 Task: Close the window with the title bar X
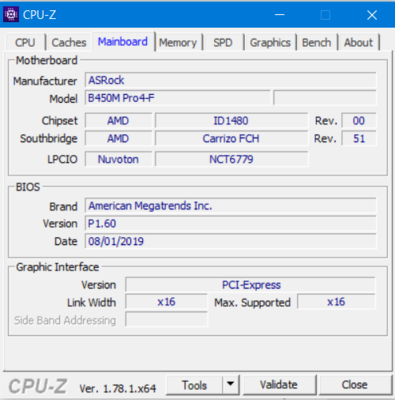tap(372, 15)
